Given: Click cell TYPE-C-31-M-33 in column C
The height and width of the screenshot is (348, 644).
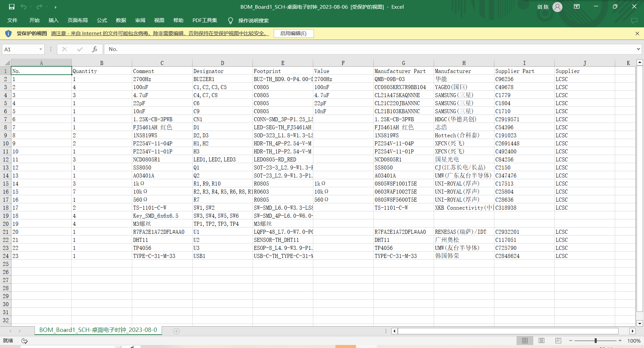Looking at the screenshot, I should point(162,256).
